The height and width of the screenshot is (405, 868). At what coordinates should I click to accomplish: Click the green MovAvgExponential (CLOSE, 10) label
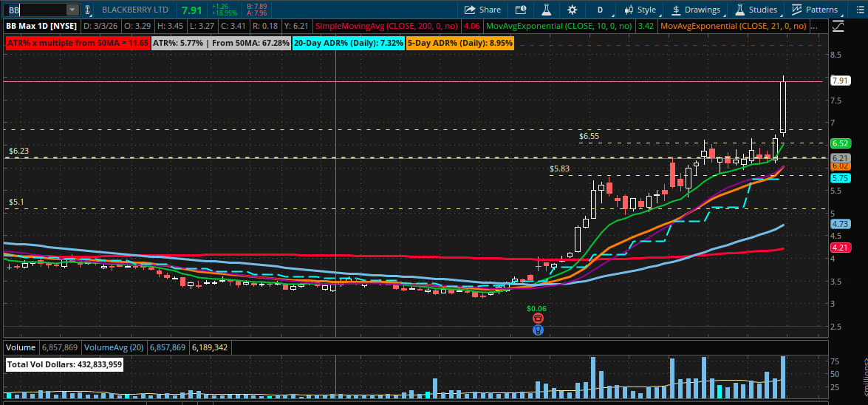tap(559, 25)
